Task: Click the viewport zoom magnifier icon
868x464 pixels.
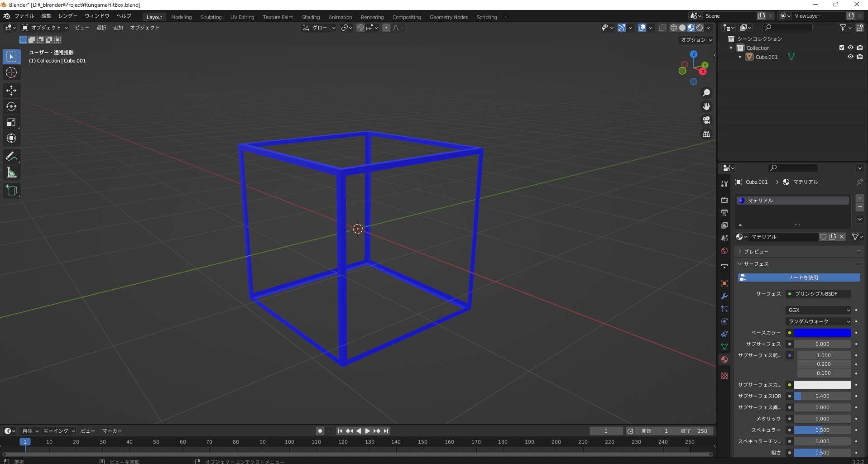Action: click(706, 93)
